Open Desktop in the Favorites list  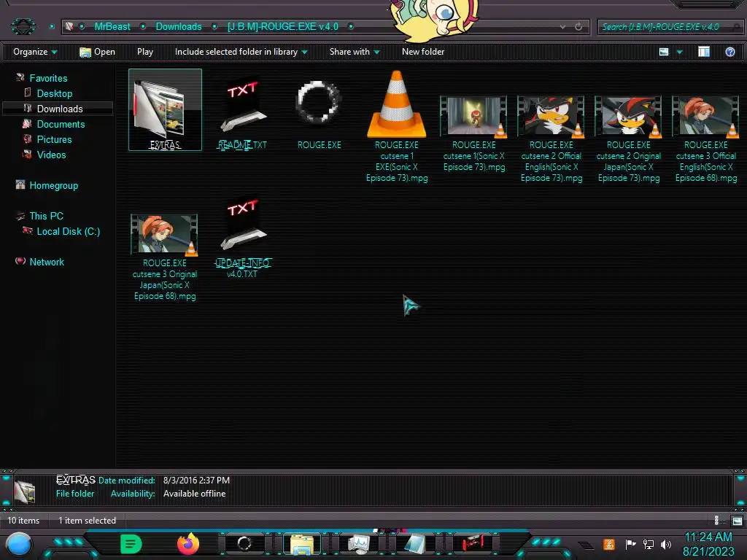54,93
